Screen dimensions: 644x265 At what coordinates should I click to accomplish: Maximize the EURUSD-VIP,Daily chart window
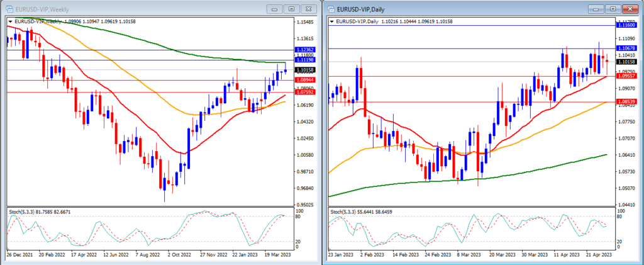click(613, 9)
